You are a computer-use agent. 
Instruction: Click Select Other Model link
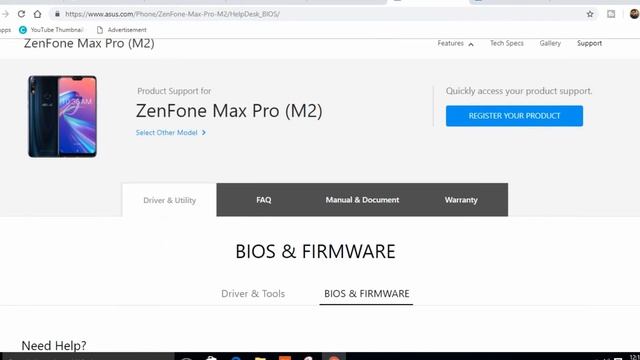pyautogui.click(x=171, y=133)
